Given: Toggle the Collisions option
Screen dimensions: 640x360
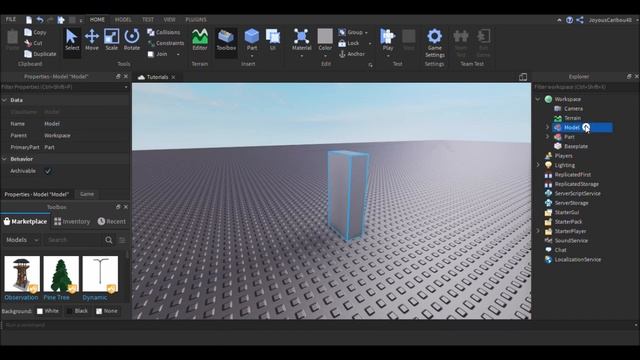Looking at the screenshot, I should 164,32.
